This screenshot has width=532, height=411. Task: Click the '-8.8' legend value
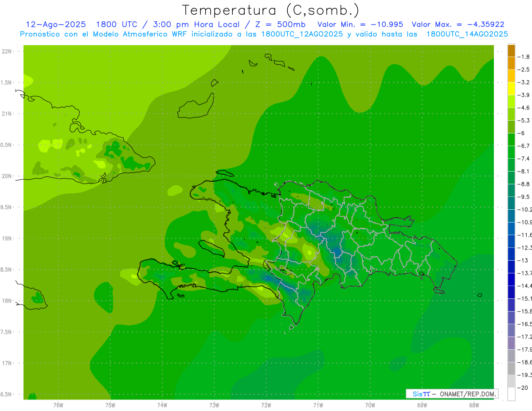[524, 184]
